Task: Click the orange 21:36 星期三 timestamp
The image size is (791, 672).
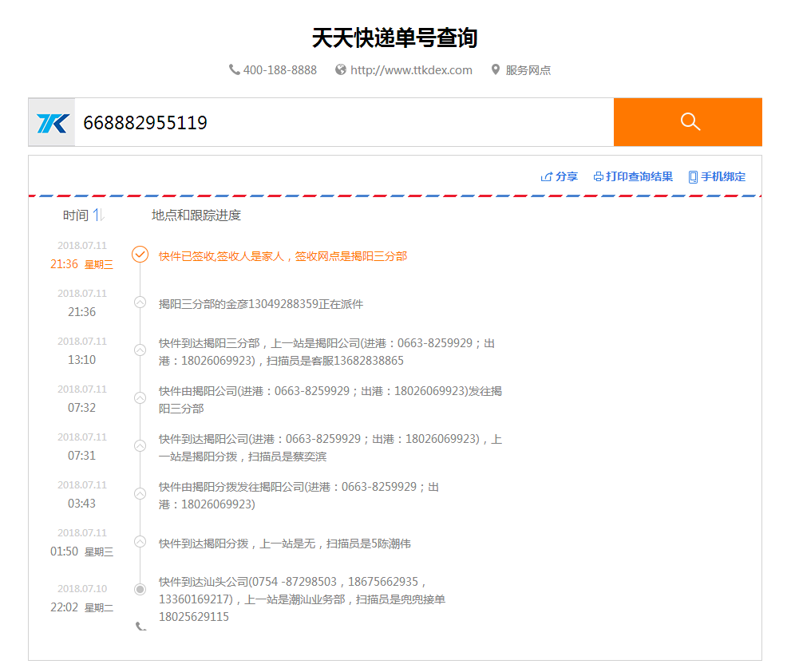Action: [81, 264]
